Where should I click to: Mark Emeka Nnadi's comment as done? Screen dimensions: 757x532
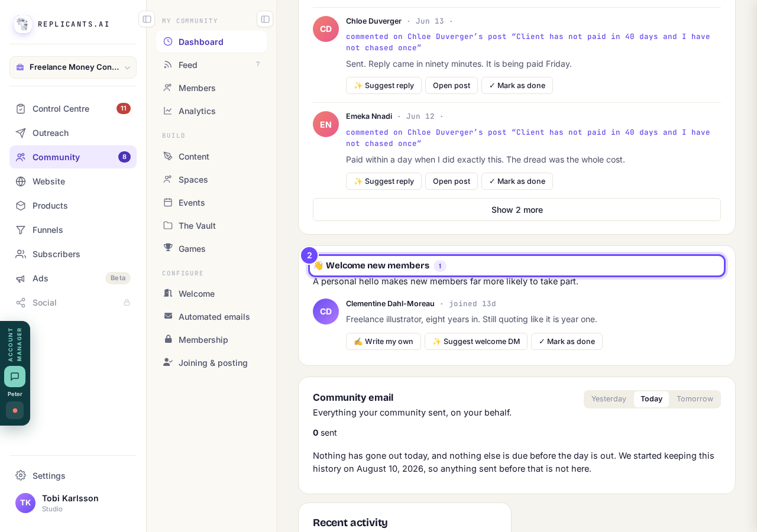(517, 181)
